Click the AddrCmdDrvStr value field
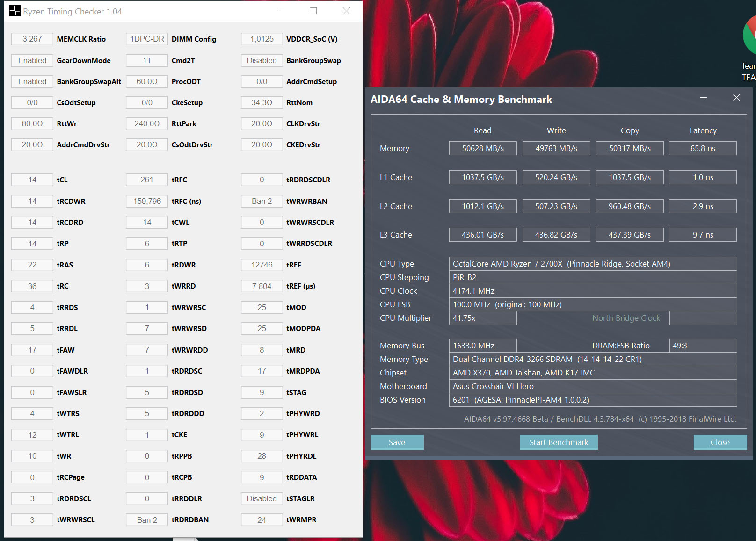Image resolution: width=756 pixels, height=541 pixels. point(32,145)
